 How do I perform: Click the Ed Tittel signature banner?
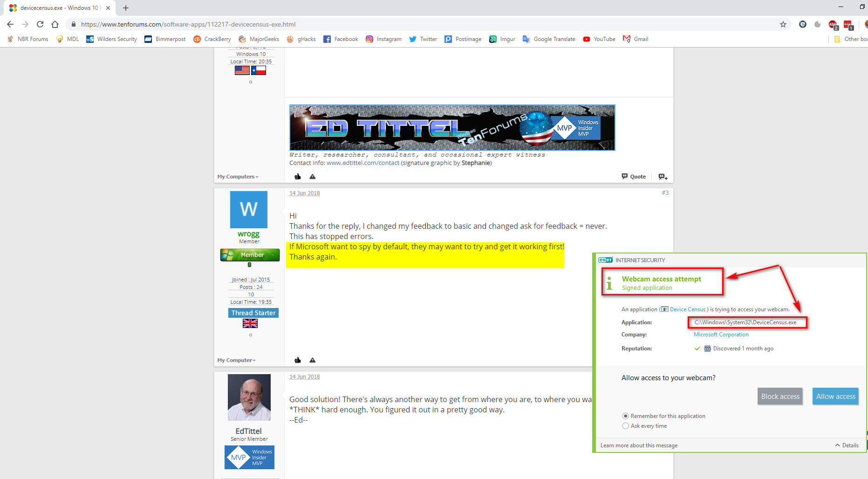click(452, 128)
